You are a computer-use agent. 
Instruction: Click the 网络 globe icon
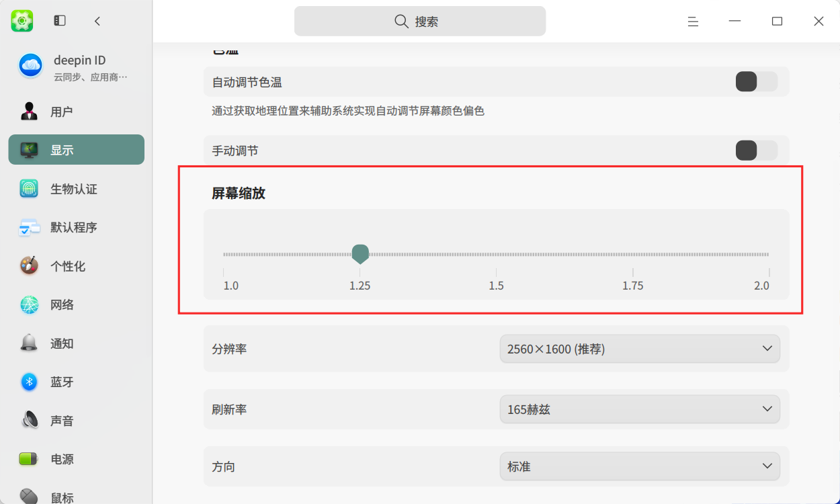click(29, 305)
